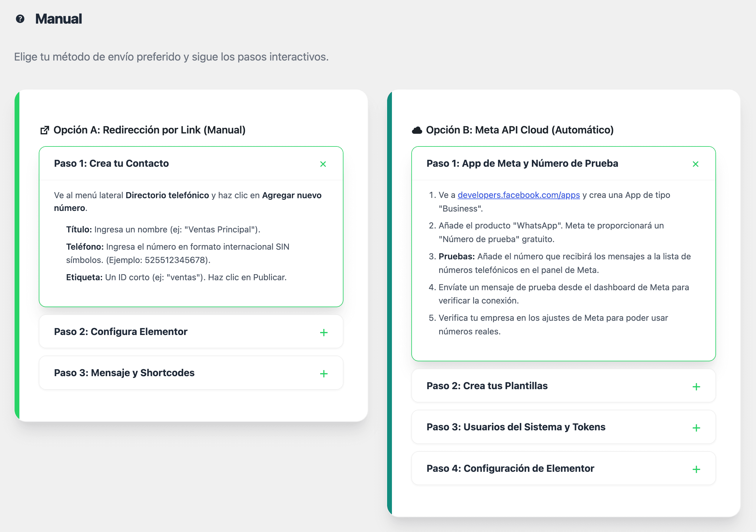Click the 'Teléfono:' instruction line
Screen dimensions: 756x532
177,253
